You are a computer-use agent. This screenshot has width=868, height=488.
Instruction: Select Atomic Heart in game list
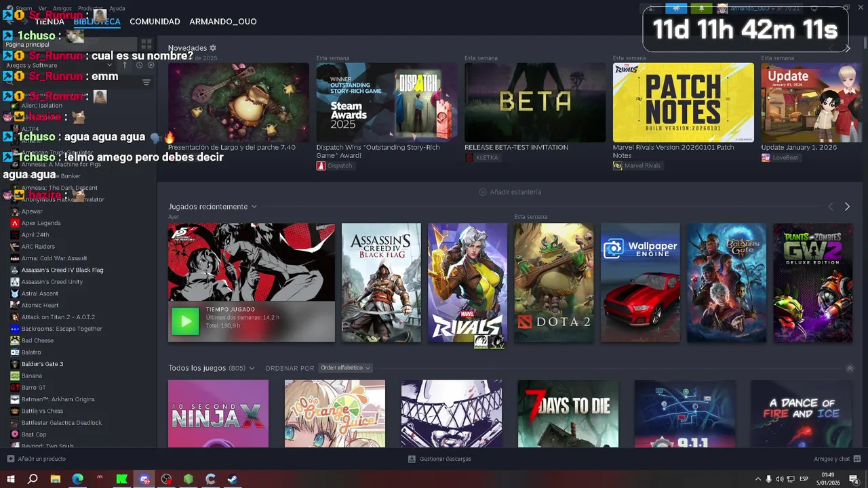pos(40,306)
